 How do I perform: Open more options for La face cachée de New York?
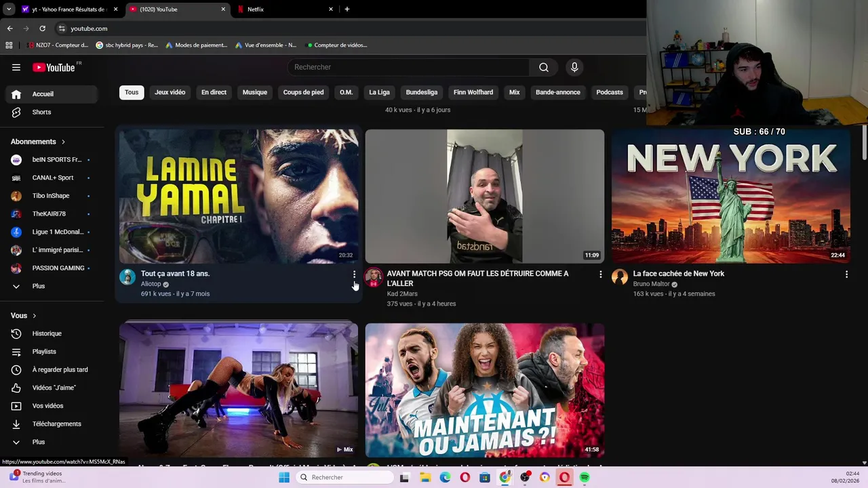846,274
